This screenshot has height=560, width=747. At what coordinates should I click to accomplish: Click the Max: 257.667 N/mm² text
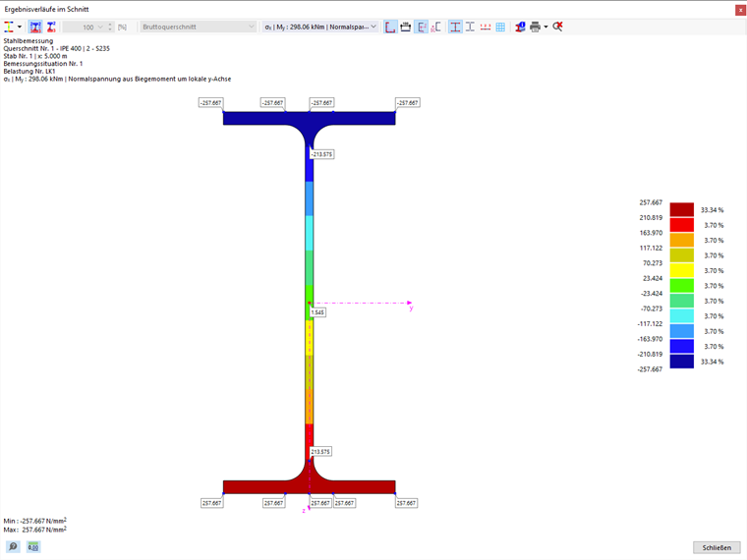tap(34, 530)
